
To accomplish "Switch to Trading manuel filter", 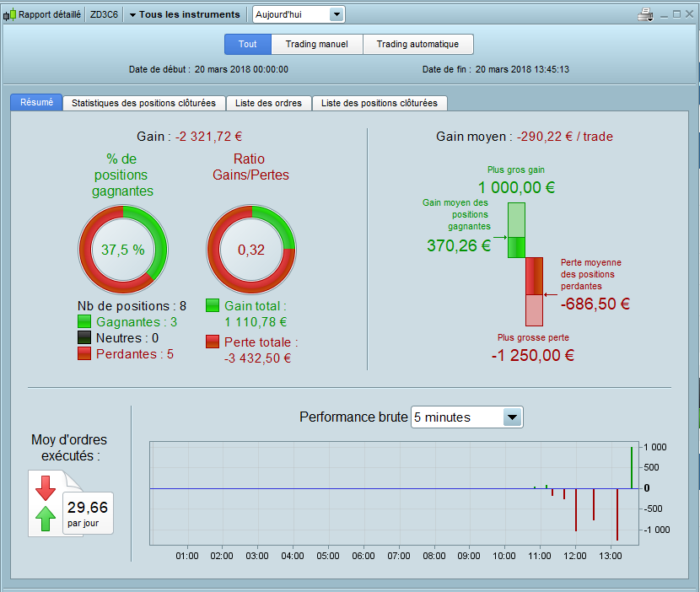I will (x=316, y=44).
